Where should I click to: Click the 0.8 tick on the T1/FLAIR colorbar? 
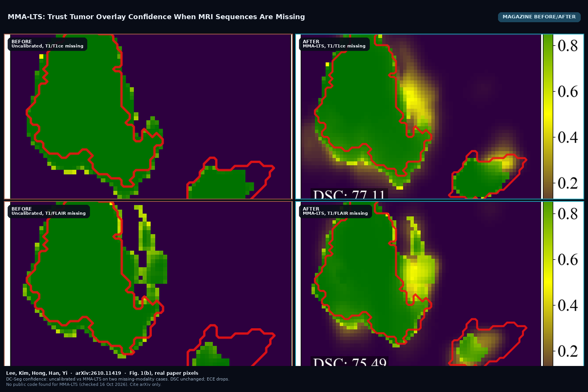[x=567, y=214]
